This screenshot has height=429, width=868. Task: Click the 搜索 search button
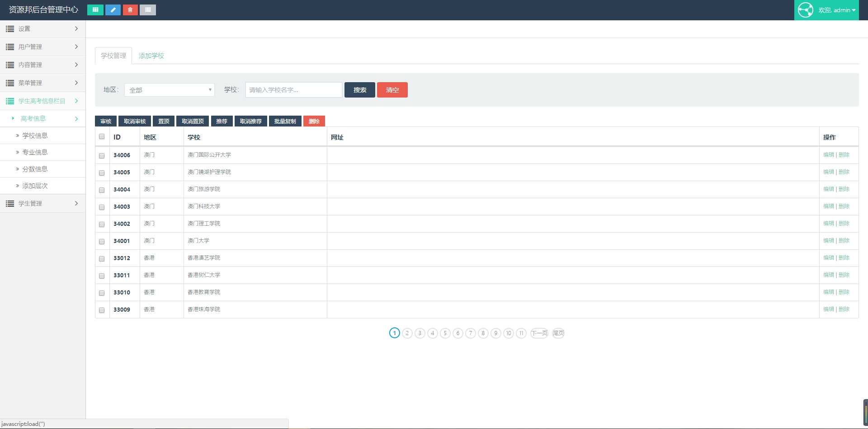tap(360, 90)
